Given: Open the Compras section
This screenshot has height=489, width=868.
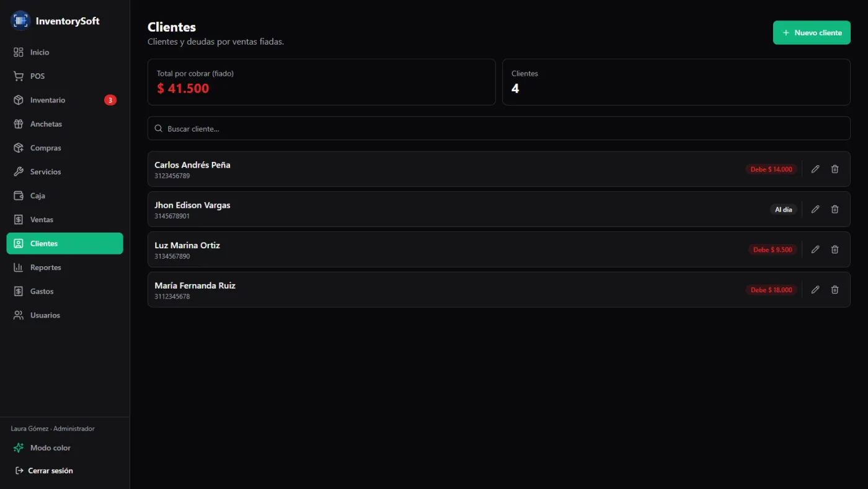Looking at the screenshot, I should 64,148.
